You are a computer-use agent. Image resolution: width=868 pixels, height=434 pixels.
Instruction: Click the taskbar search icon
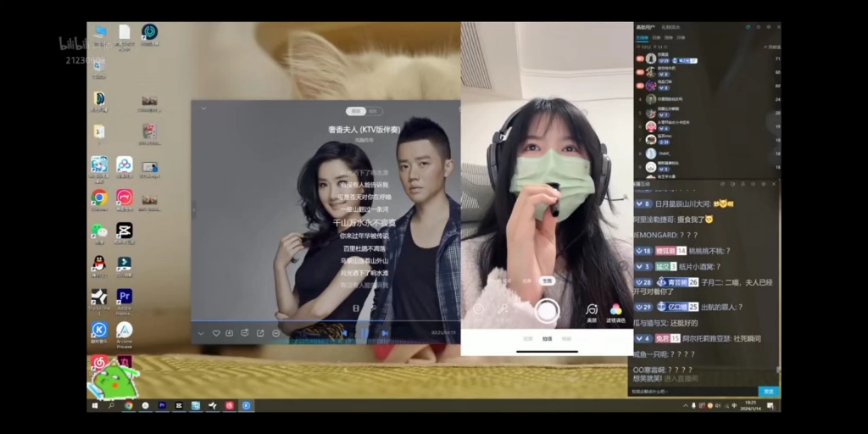[x=111, y=406]
